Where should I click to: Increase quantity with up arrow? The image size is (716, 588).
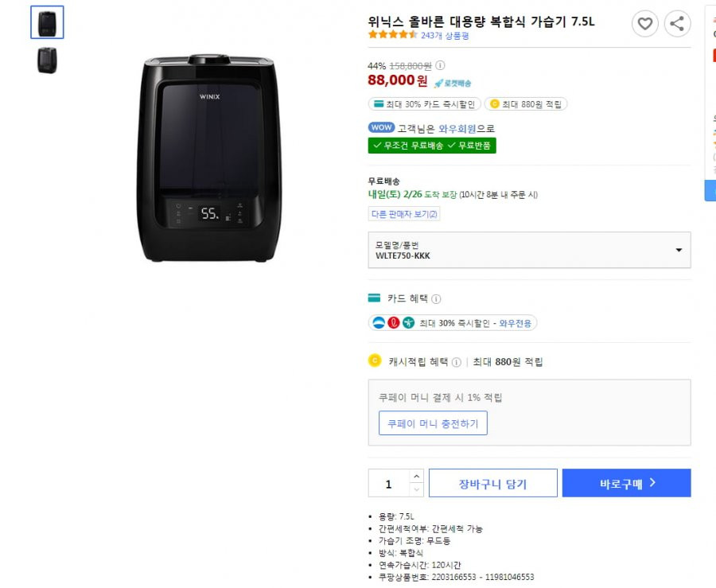[x=416, y=476]
